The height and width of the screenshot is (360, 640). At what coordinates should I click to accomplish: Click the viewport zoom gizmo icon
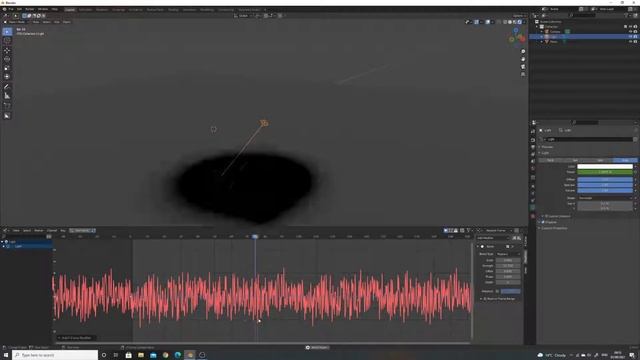523,51
